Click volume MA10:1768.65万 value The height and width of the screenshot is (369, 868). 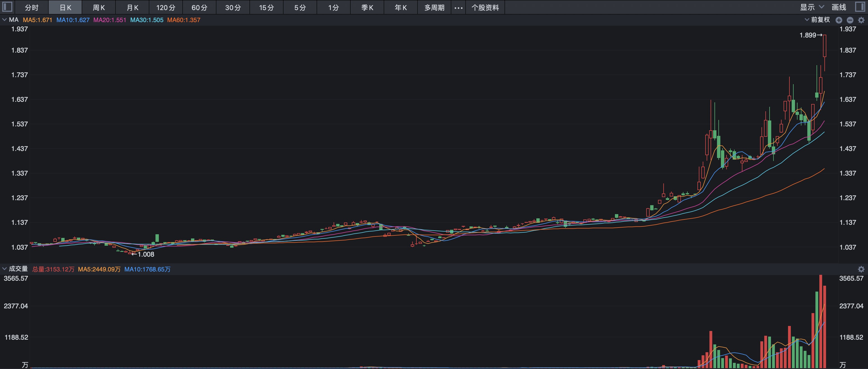(147, 269)
